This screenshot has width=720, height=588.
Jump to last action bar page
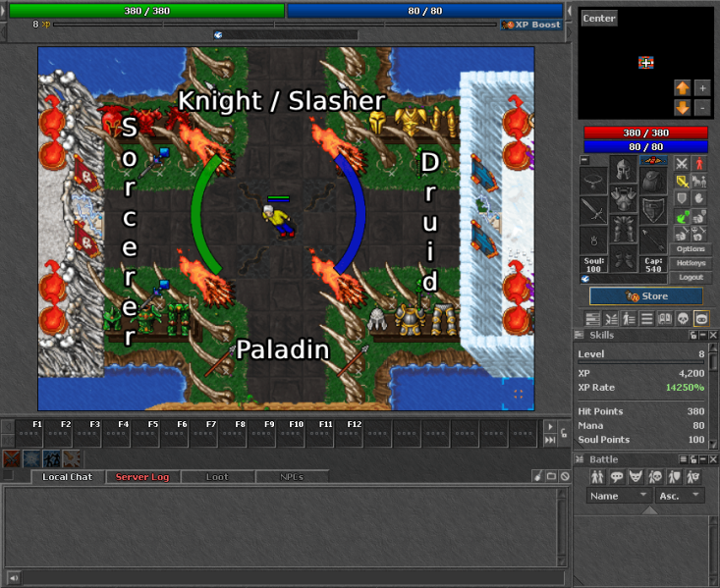click(x=550, y=440)
